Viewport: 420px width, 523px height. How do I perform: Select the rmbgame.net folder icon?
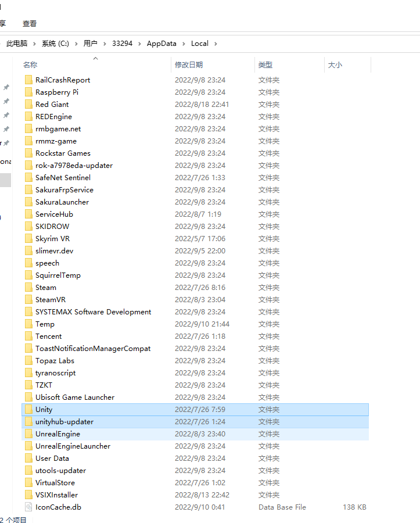coord(28,129)
